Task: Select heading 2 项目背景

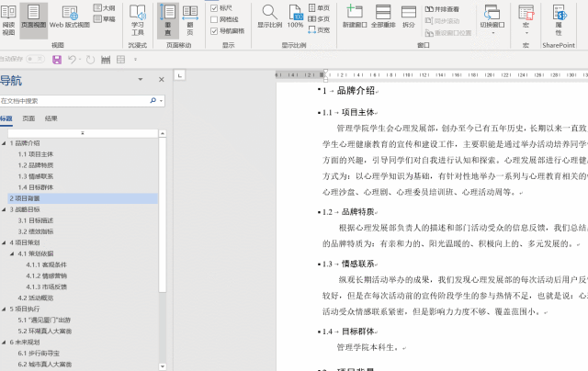Action: click(83, 198)
